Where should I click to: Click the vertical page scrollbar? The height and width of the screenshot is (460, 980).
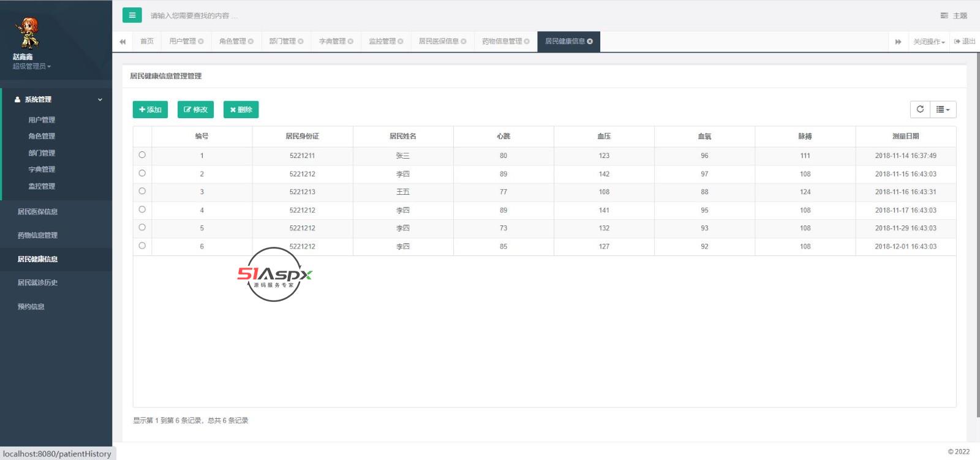(976, 233)
